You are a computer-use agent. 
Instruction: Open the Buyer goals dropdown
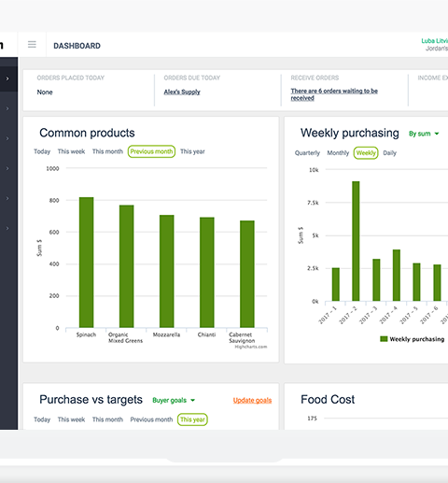pos(174,400)
